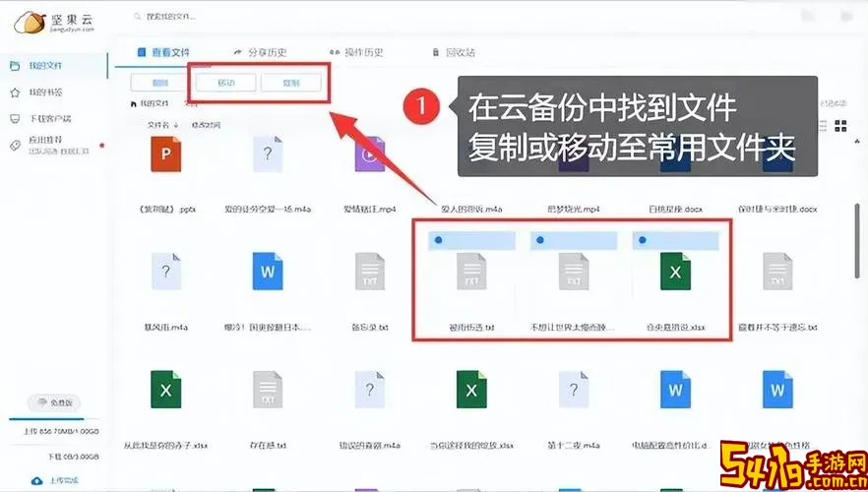This screenshot has height=492, width=868.
Task: Click the folder icon beside 我的文件
Action: pos(15,66)
